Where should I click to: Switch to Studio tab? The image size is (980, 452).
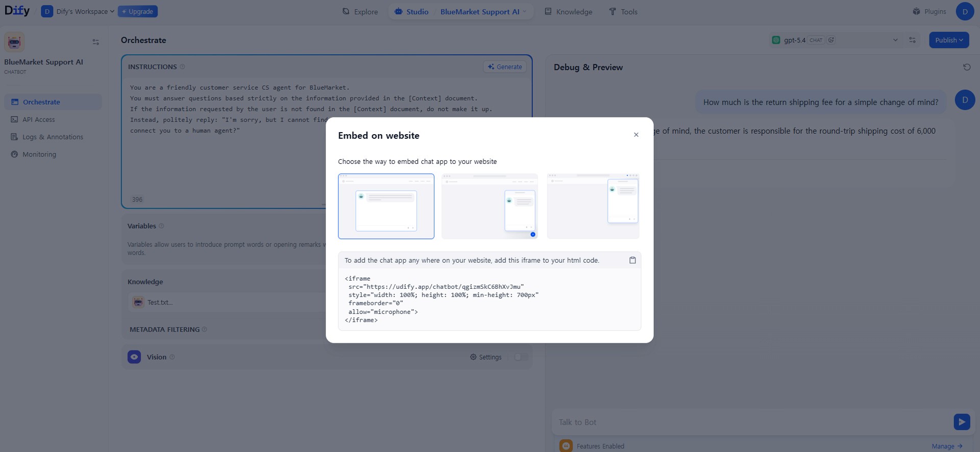412,11
